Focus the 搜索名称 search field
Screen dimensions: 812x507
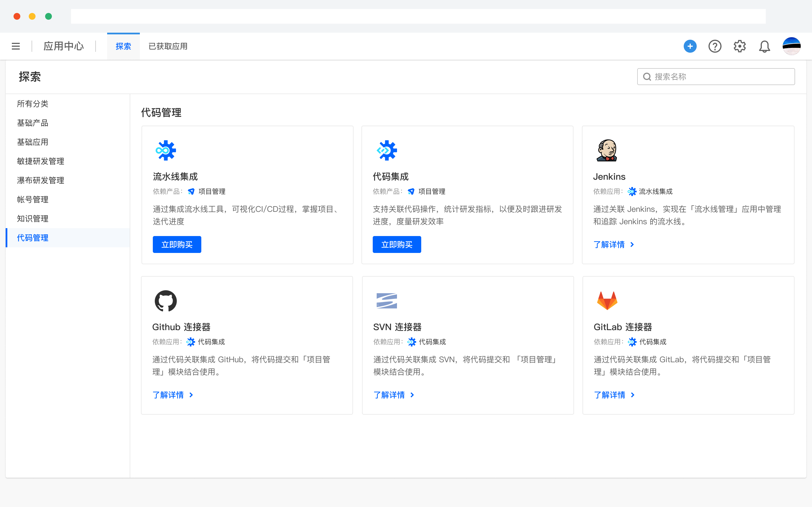[x=721, y=77]
